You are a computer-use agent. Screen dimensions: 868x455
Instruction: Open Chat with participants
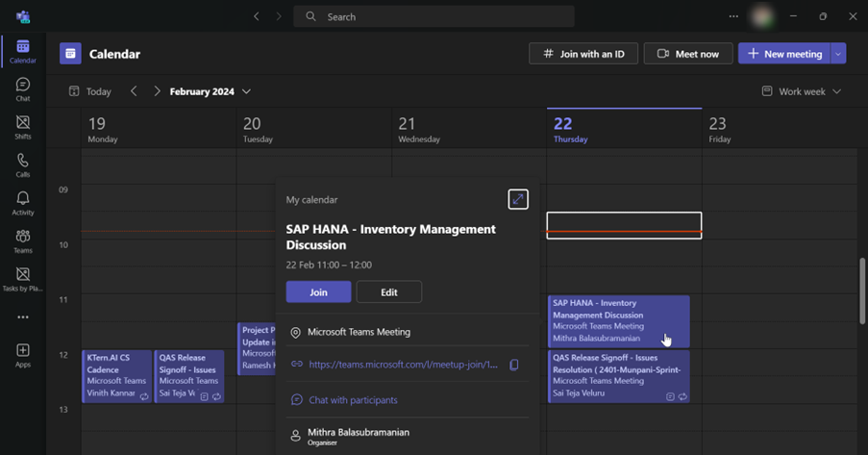pos(353,400)
